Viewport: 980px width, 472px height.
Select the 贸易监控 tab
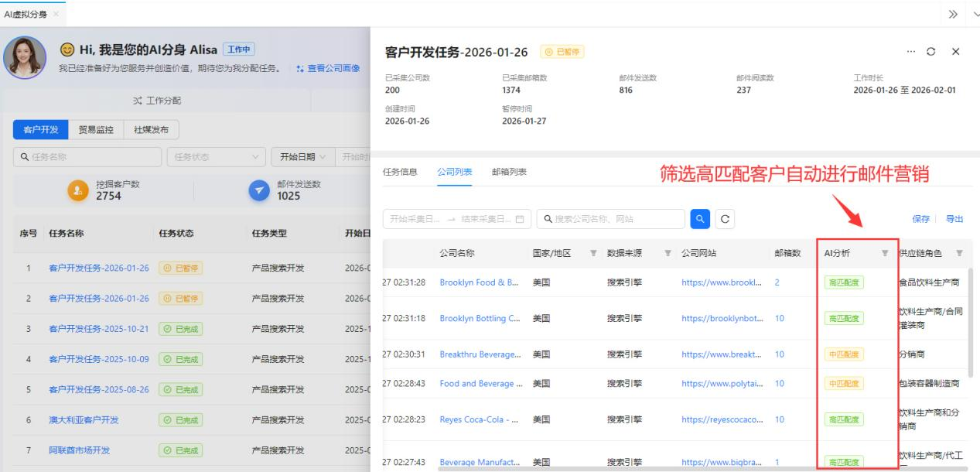pos(95,130)
